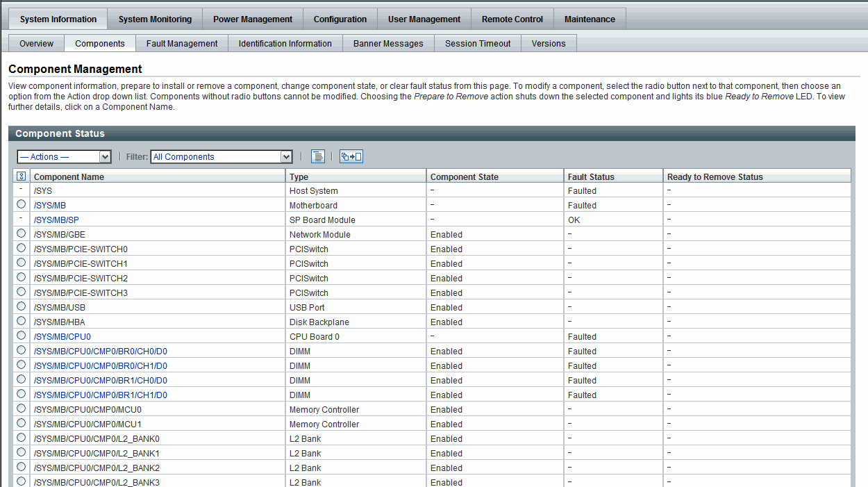Open the CMP0/BR1/CH0/D0 DIMM link
The height and width of the screenshot is (487, 868).
pyautogui.click(x=101, y=381)
